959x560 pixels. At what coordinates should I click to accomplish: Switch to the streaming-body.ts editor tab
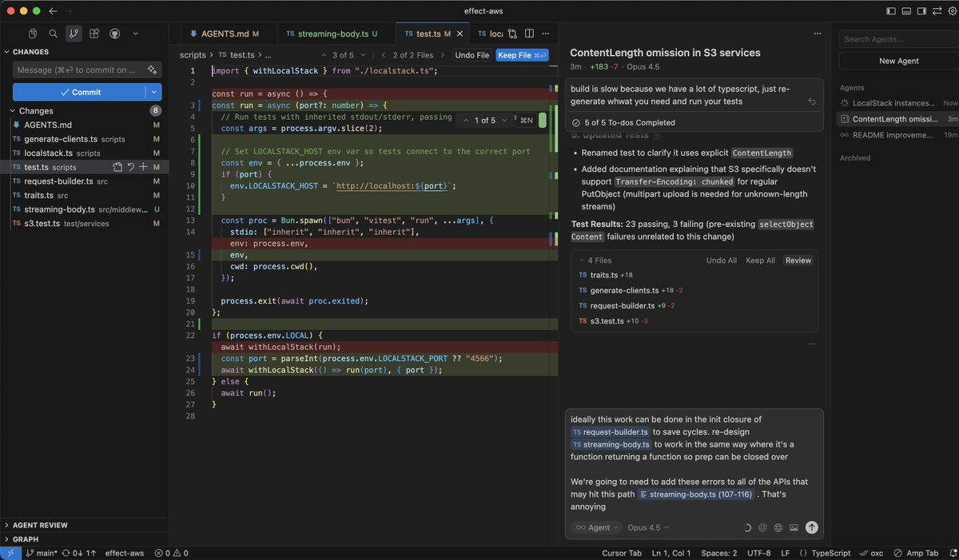pyautogui.click(x=336, y=34)
